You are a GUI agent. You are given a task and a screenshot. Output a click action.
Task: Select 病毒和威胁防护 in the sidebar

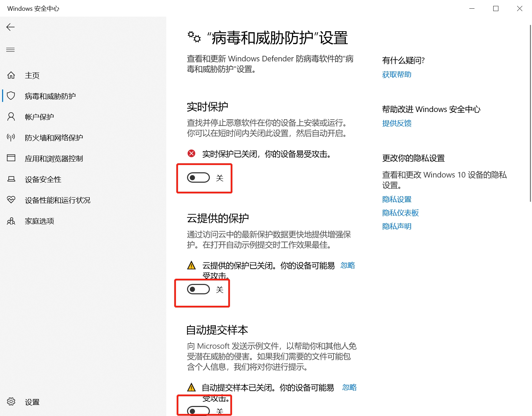coord(50,96)
